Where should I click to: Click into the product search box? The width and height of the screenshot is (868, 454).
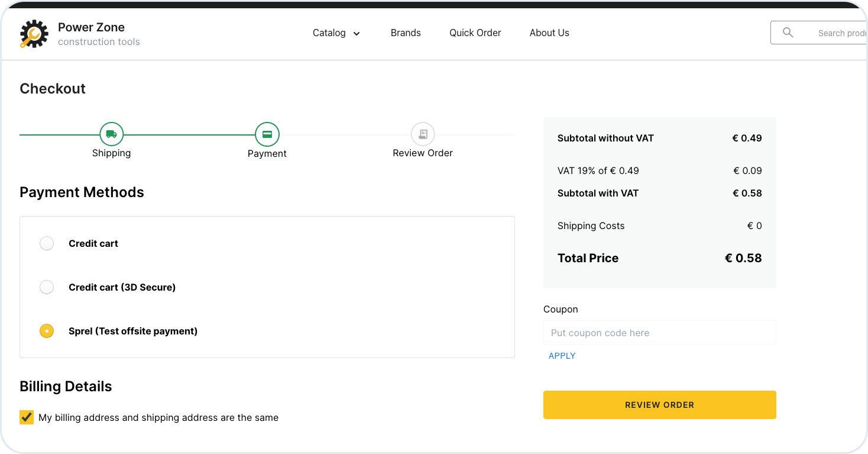coord(840,33)
